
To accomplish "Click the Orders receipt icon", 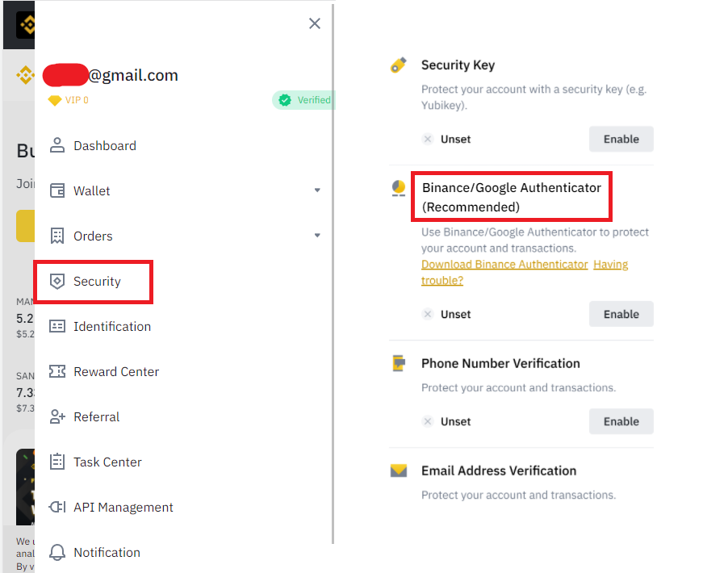I will [57, 236].
